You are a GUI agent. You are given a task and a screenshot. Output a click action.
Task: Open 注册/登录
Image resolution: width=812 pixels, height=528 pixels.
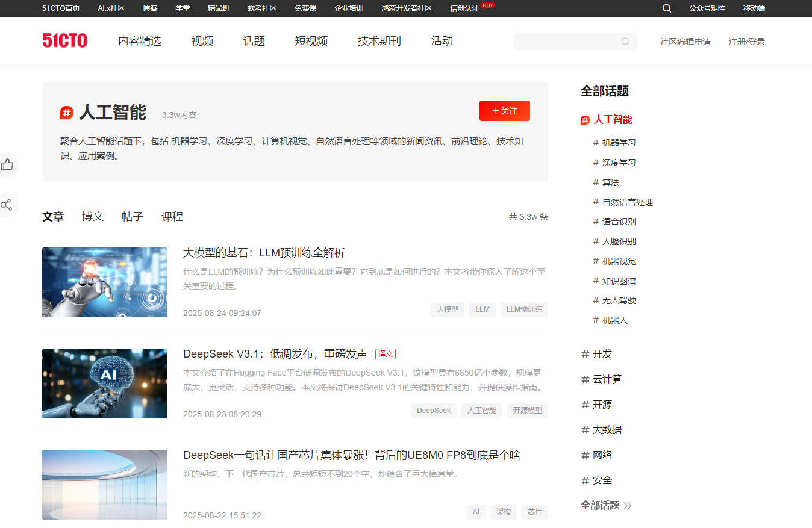coord(746,42)
